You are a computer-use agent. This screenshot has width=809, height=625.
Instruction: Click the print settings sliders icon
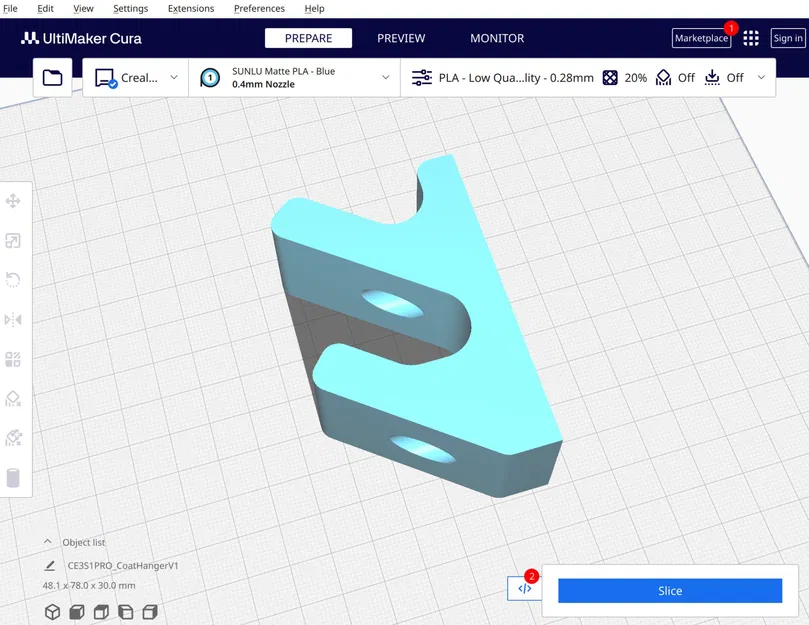[422, 78]
